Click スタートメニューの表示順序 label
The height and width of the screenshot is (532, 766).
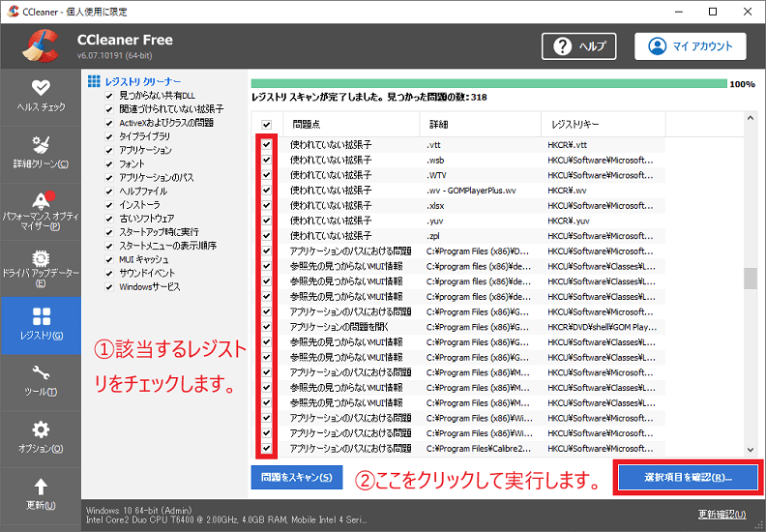pos(167,247)
